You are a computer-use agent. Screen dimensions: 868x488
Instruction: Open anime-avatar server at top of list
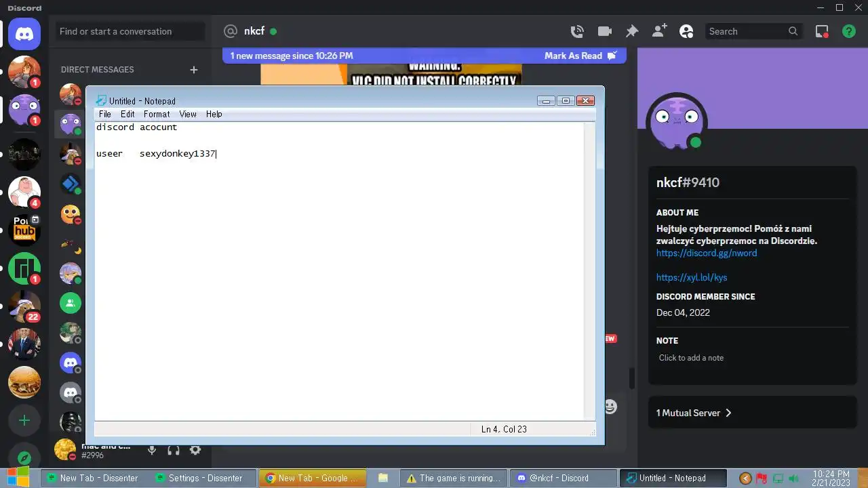tap(24, 72)
